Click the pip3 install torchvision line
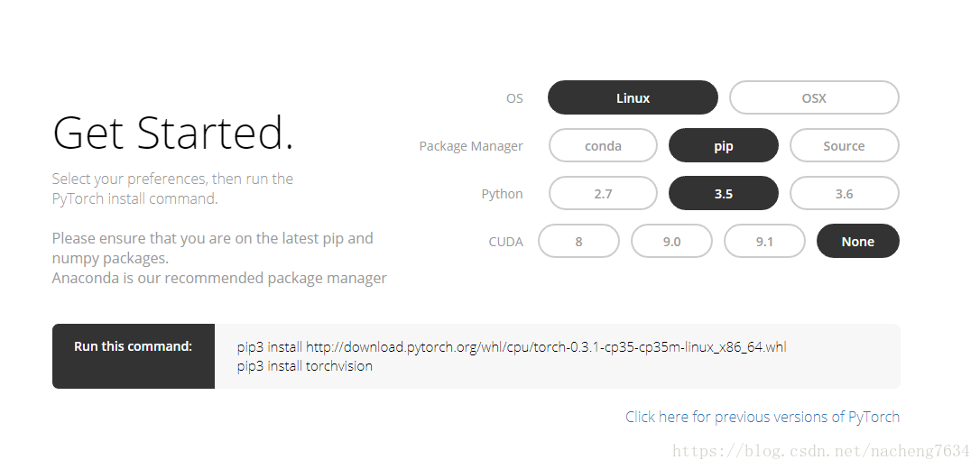Viewport: 980px width, 469px height. (304, 366)
